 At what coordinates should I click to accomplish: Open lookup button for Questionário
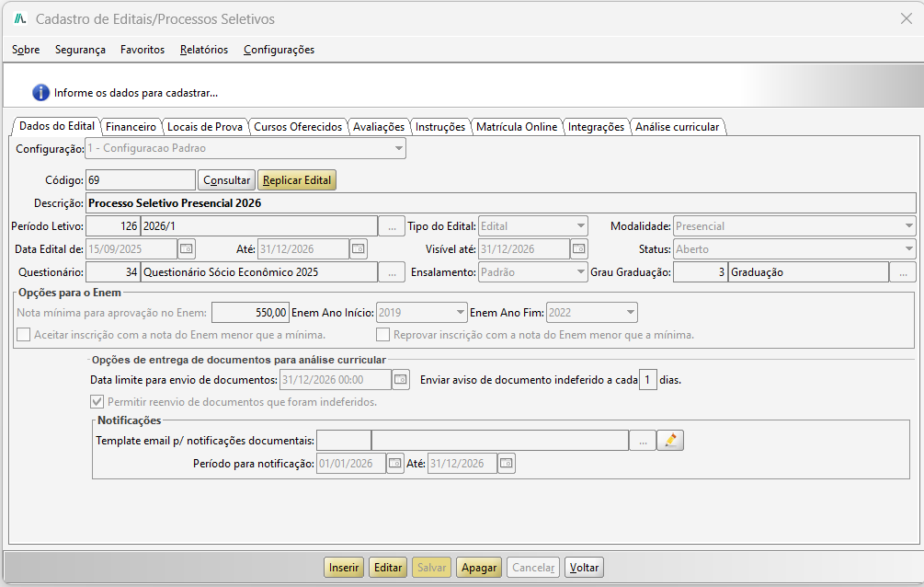click(x=392, y=272)
